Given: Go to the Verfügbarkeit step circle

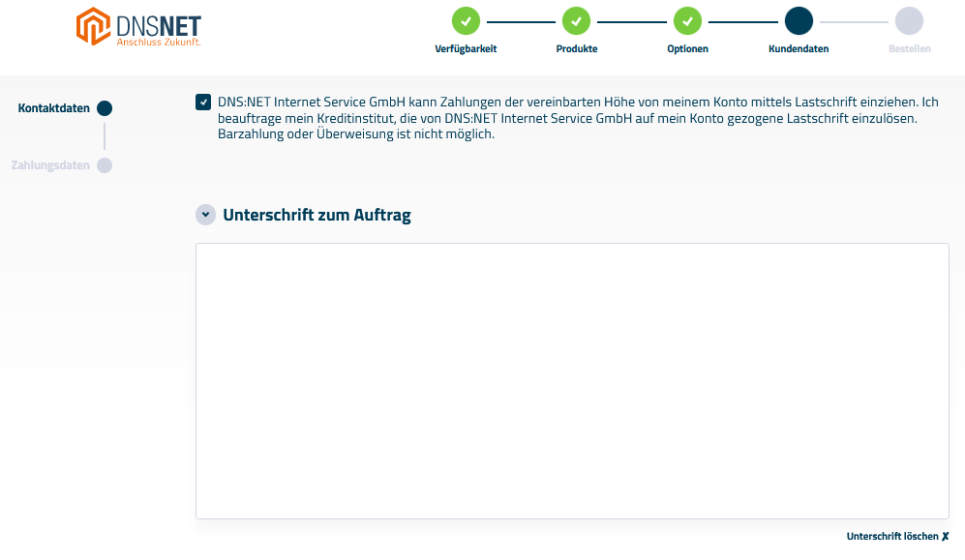Looking at the screenshot, I should pos(466,21).
